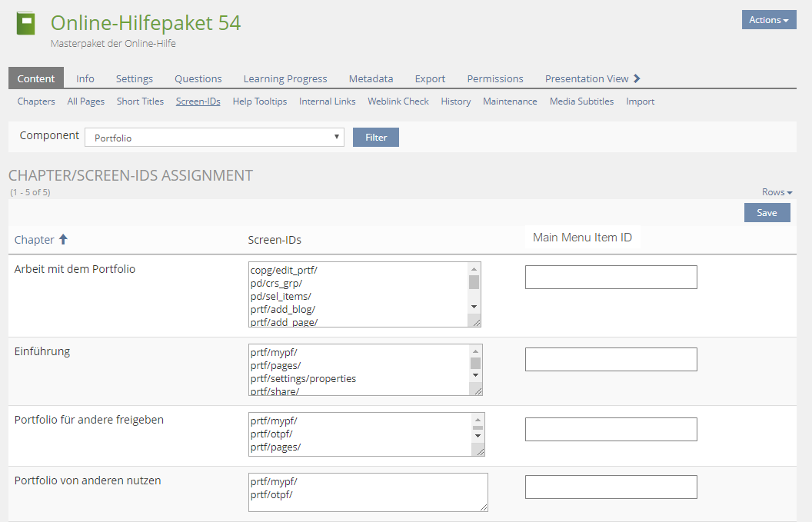
Task: Grab resize handle of Portfolio von anderen nutzen textarea
Action: [483, 507]
